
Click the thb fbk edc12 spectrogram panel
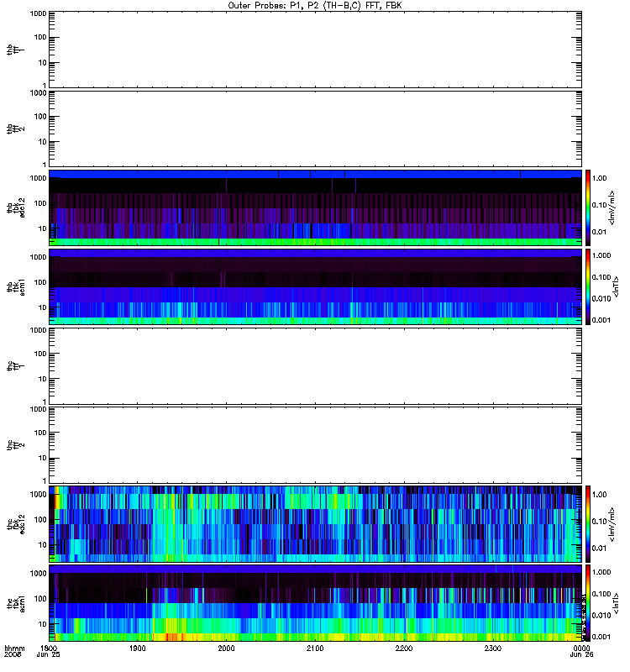(x=315, y=207)
